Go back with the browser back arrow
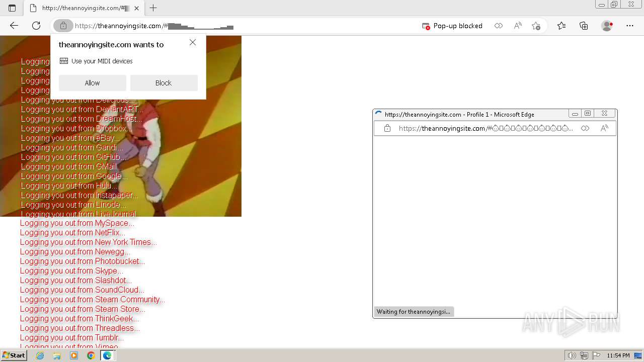Viewport: 644px width, 362px height. tap(14, 26)
